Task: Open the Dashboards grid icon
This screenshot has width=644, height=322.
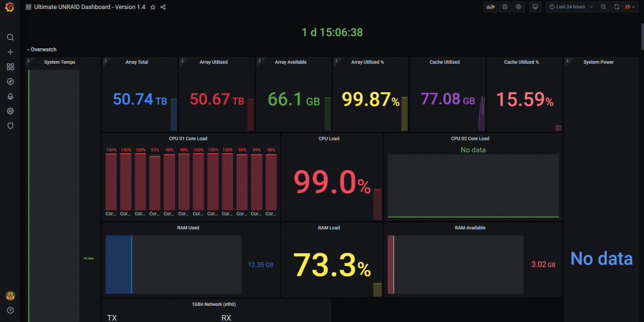Action: (10, 67)
